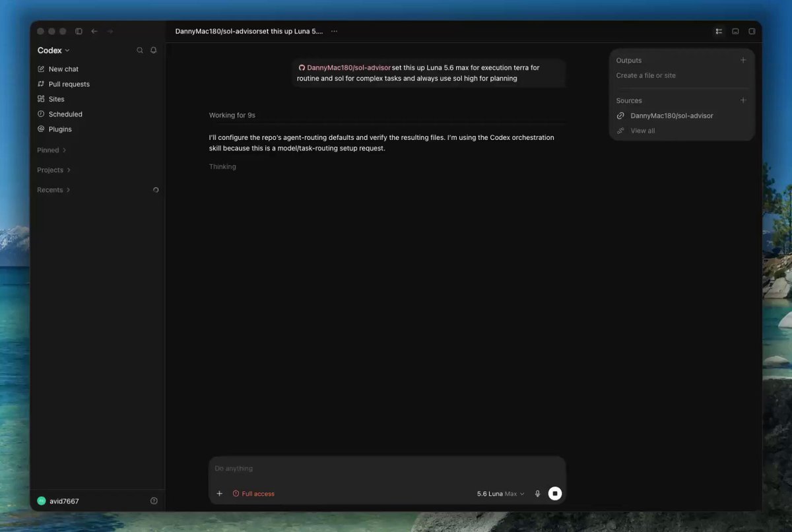The height and width of the screenshot is (532, 792).
Task: Add an attachment with the plus icon
Action: click(x=220, y=494)
